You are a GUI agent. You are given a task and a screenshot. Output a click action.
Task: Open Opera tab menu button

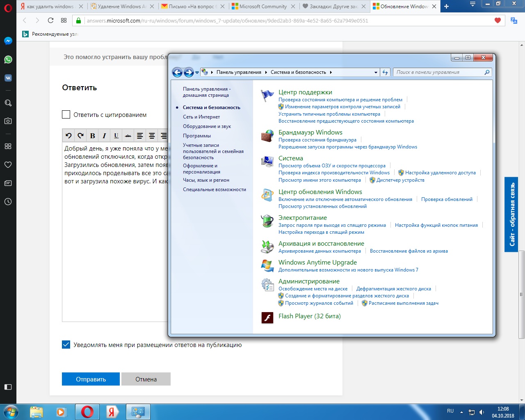(x=472, y=4)
